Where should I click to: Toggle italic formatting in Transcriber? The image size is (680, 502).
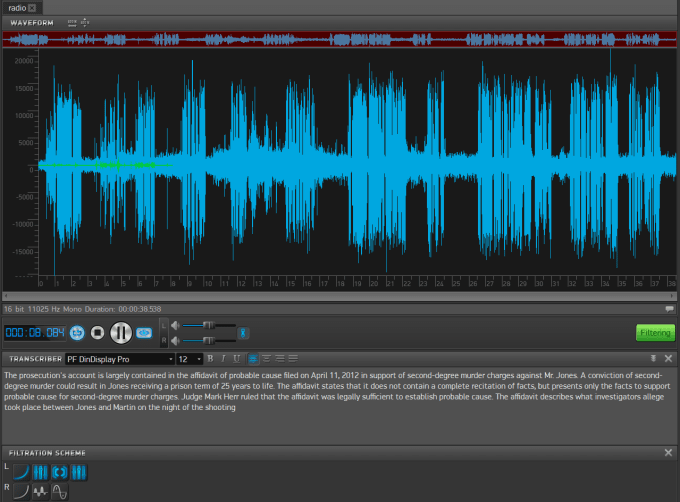pos(223,359)
